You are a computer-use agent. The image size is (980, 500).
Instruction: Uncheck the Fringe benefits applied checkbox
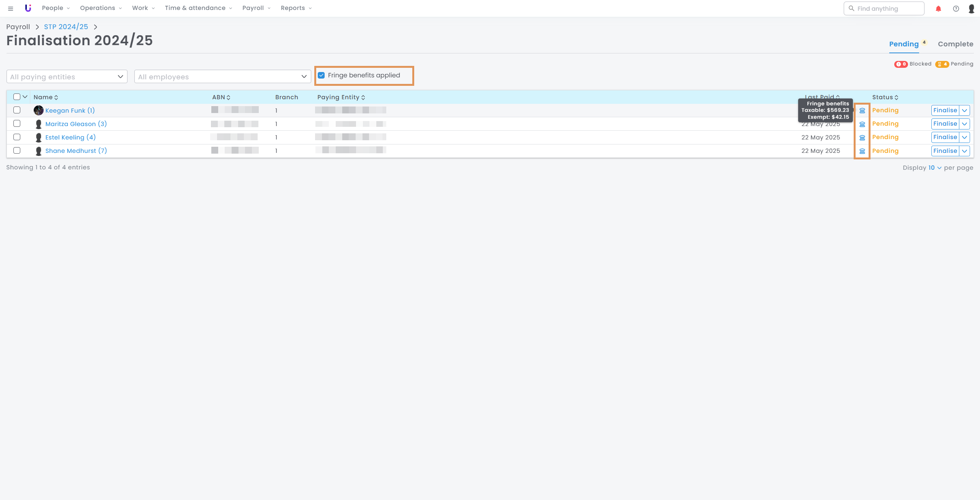(x=321, y=75)
